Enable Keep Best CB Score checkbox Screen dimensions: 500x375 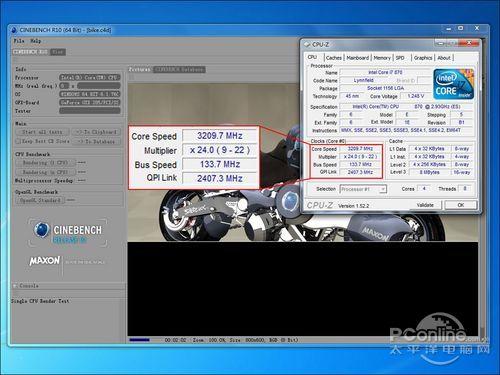pos(18,141)
